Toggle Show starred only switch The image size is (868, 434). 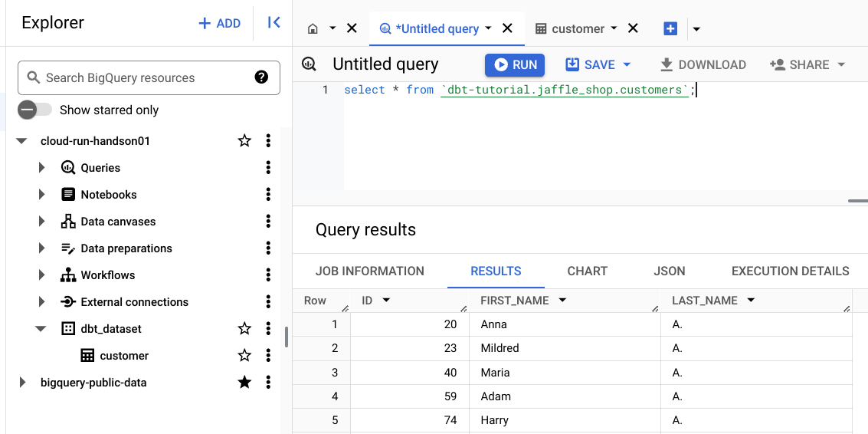pyautogui.click(x=35, y=110)
